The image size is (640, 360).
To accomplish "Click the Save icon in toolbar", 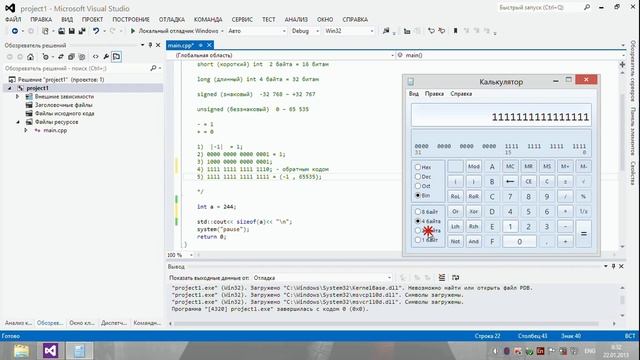I will (x=72, y=31).
